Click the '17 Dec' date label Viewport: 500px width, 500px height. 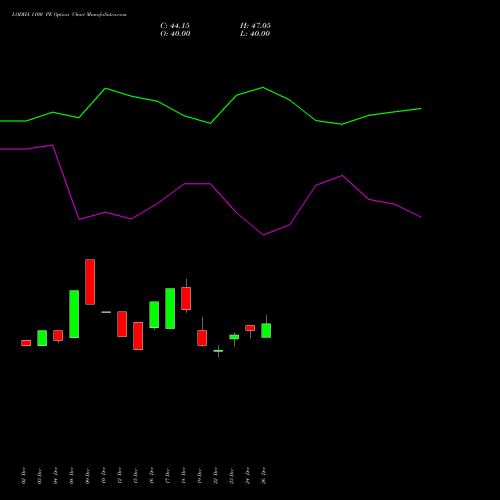coord(168,476)
